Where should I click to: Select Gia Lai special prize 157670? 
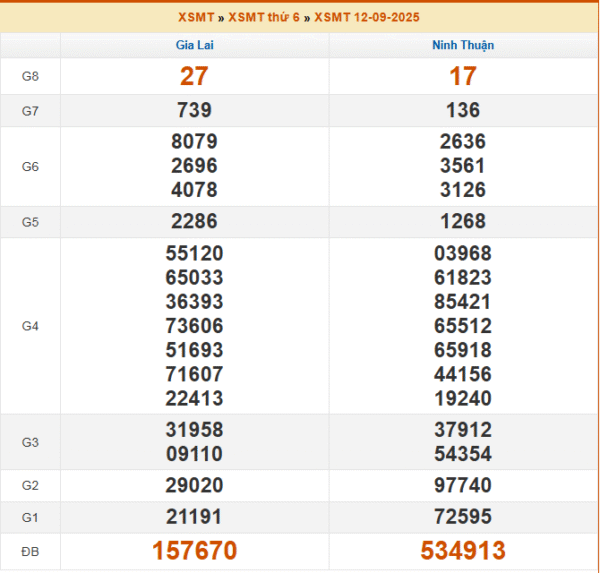194,551
